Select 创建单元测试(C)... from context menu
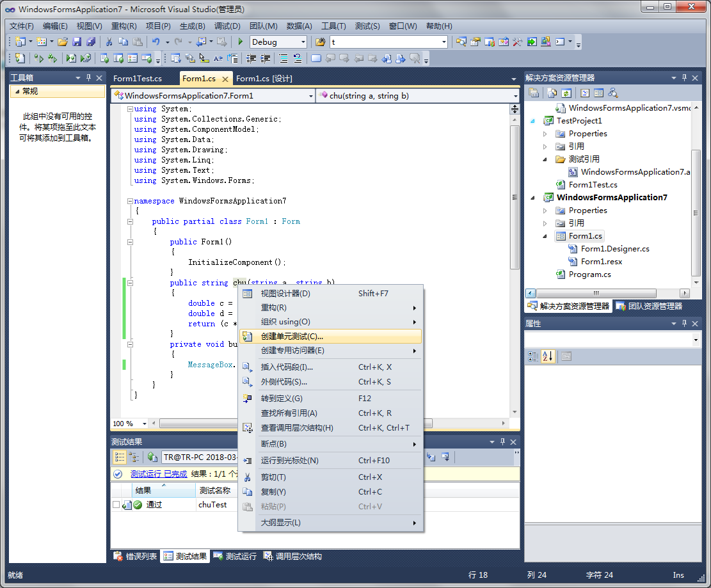 tap(292, 336)
